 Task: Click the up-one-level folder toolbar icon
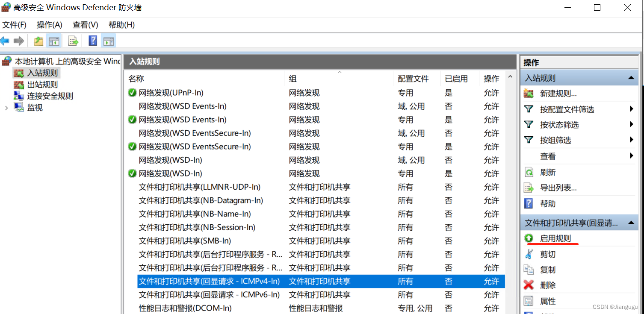click(x=38, y=41)
